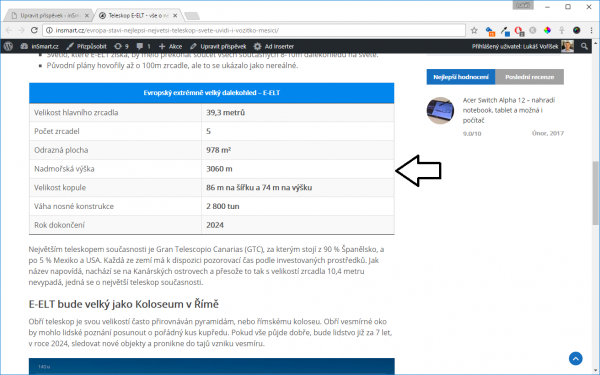The width and height of the screenshot is (600, 375).
Task: Reload the current page
Action: point(34,30)
